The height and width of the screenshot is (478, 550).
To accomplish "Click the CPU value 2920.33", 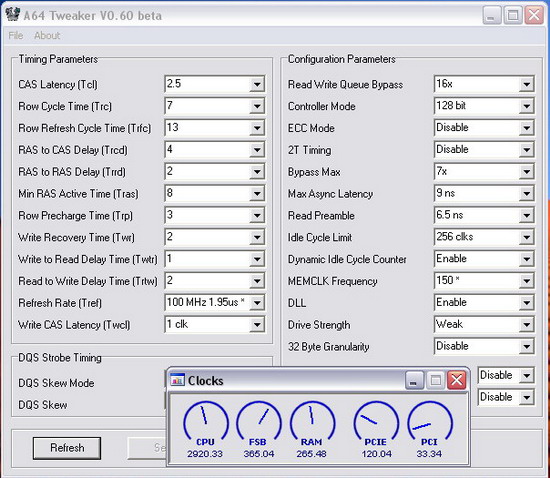I will 205,454.
